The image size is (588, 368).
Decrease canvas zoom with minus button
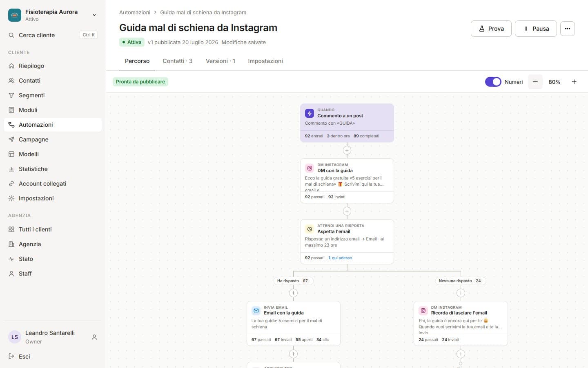click(535, 82)
